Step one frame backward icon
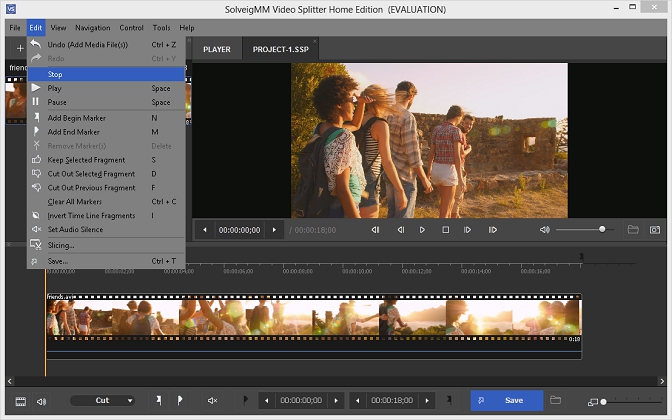The width and height of the screenshot is (672, 420). pos(401,230)
